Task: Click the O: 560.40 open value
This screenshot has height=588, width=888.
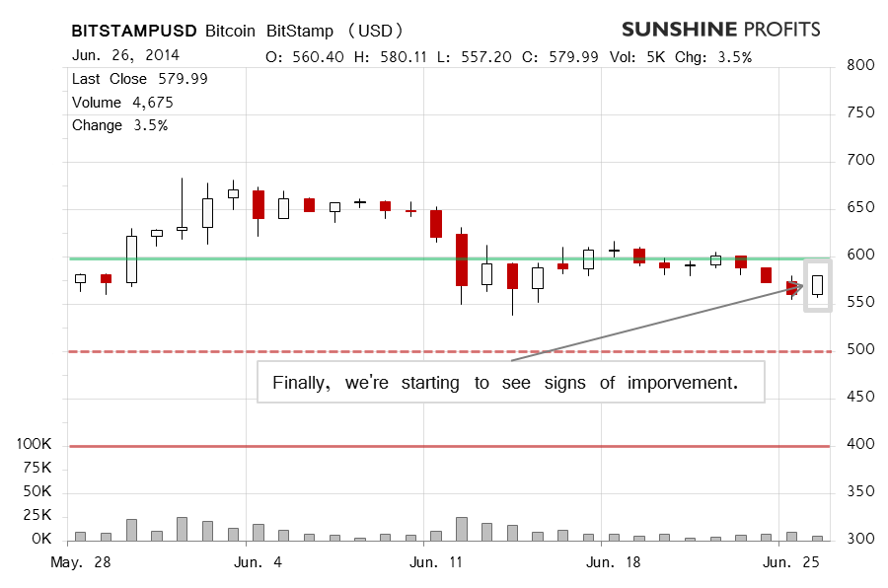Action: pos(304,57)
